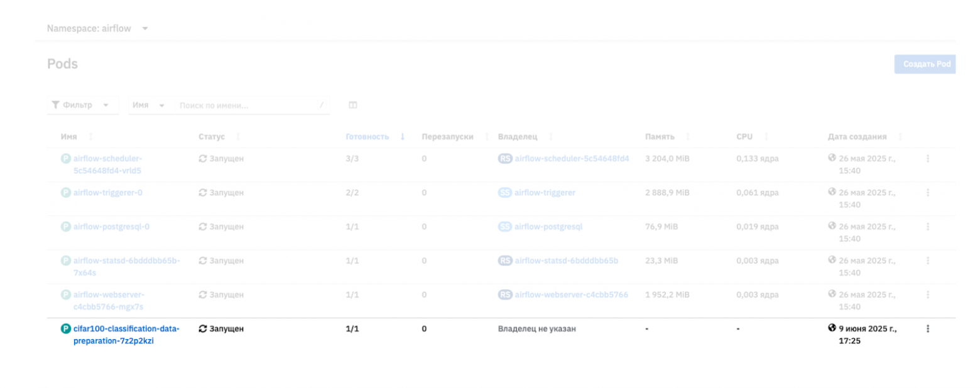Click the RS badge of airflow-scheduler owner

[x=505, y=159]
